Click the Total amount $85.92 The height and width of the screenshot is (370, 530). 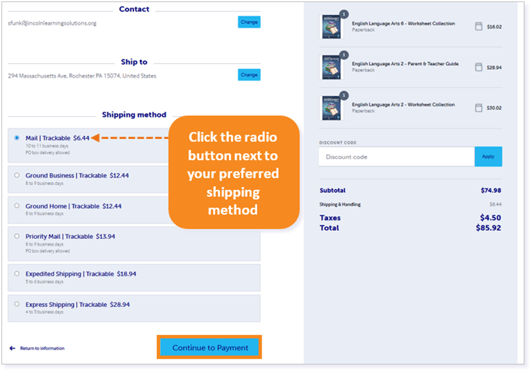pos(488,228)
